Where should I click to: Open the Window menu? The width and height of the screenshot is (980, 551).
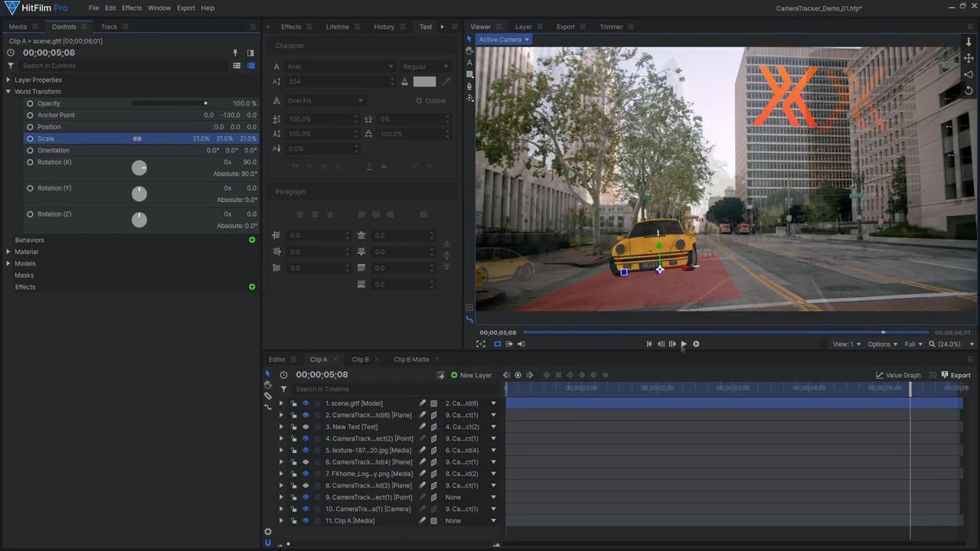[x=159, y=8]
